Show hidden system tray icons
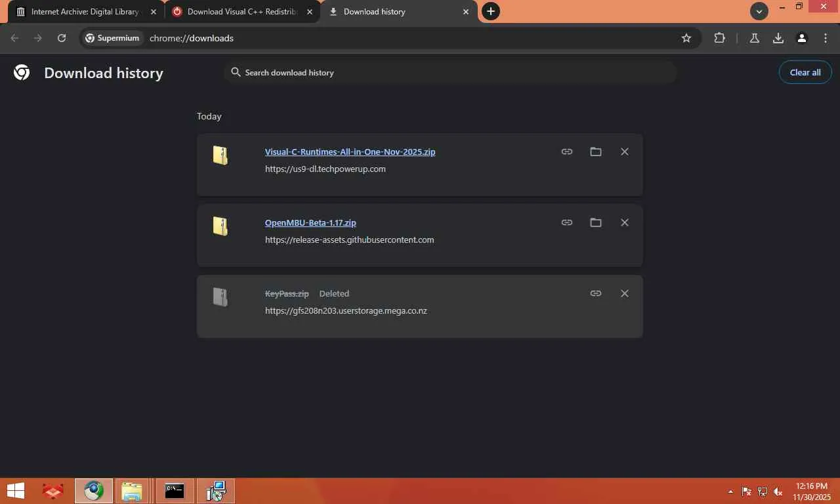The height and width of the screenshot is (504, 840). coord(730,492)
